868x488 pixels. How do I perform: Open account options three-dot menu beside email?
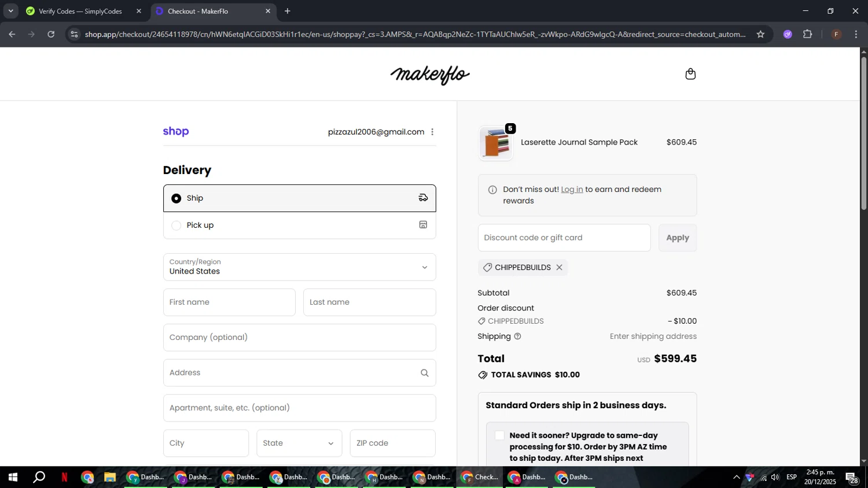point(432,132)
